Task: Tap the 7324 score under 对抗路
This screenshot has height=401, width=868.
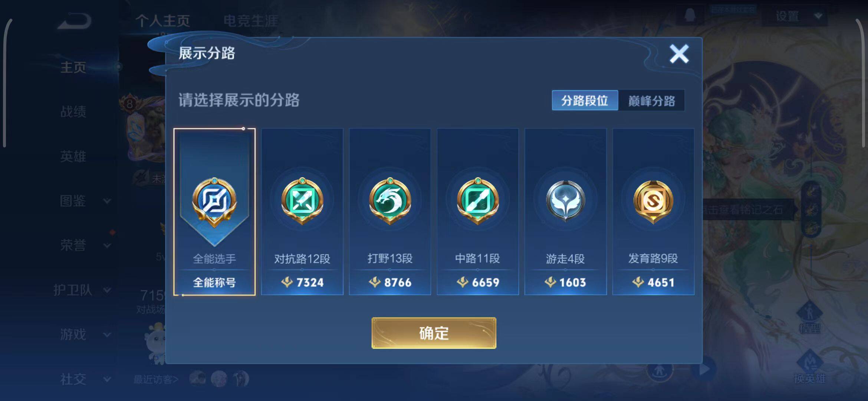Action: point(302,283)
